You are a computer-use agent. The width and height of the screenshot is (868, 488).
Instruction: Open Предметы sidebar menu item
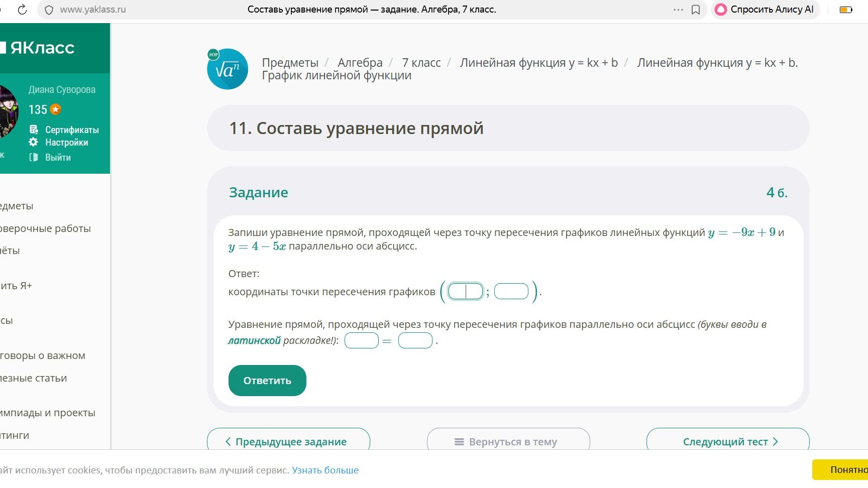pyautogui.click(x=17, y=206)
